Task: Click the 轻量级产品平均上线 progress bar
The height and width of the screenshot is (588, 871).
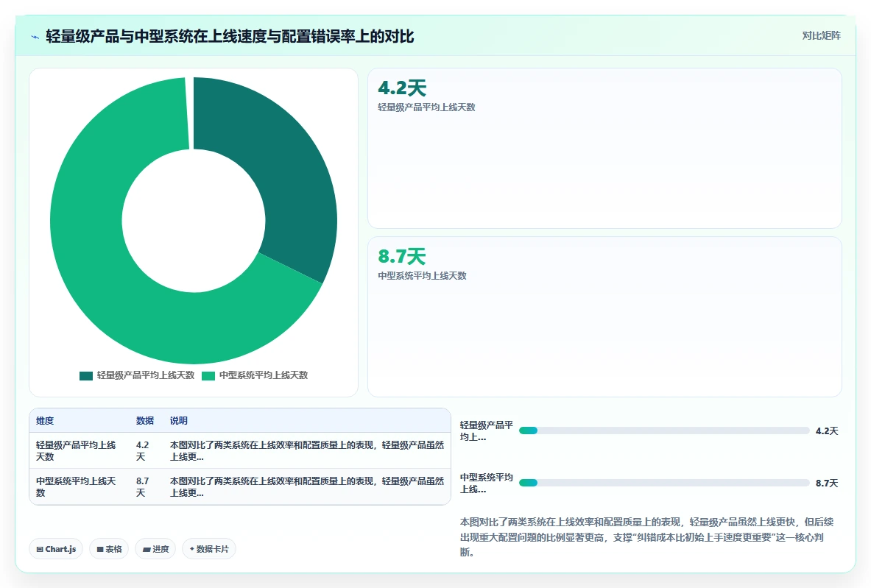Action: coord(664,431)
